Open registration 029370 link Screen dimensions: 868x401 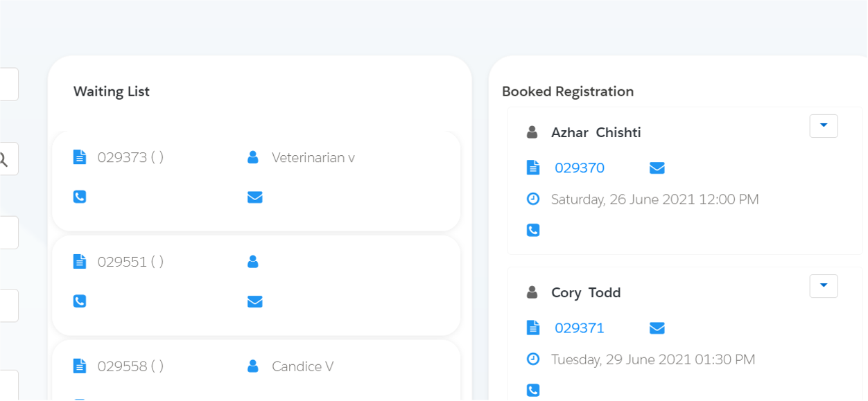580,168
